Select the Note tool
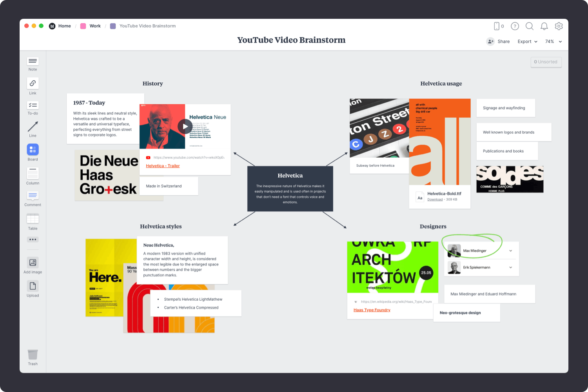 [x=33, y=64]
